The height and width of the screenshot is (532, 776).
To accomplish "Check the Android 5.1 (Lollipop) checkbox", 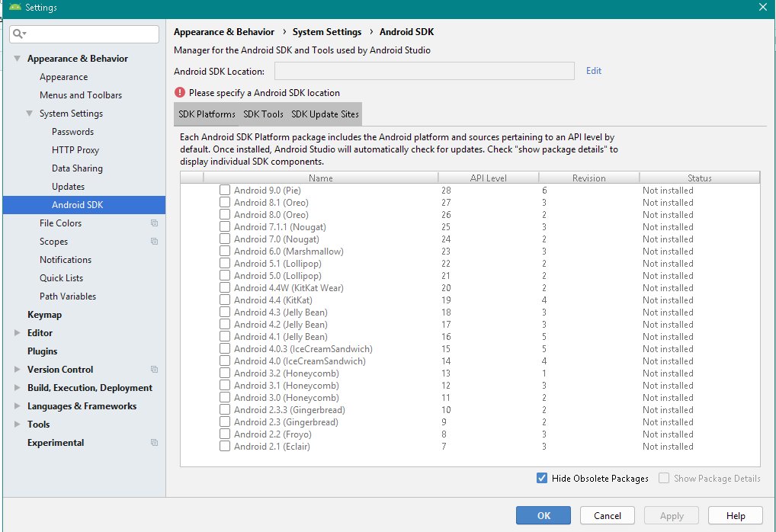I will 225,263.
